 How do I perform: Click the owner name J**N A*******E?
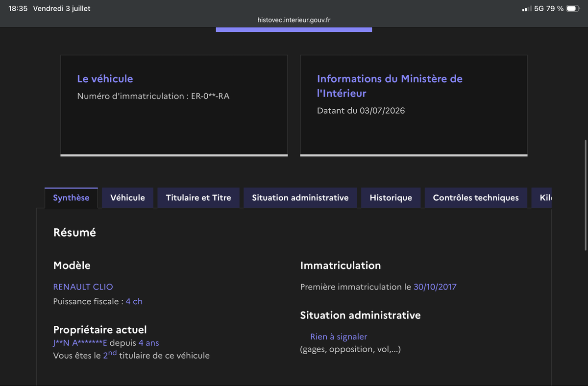coord(80,343)
